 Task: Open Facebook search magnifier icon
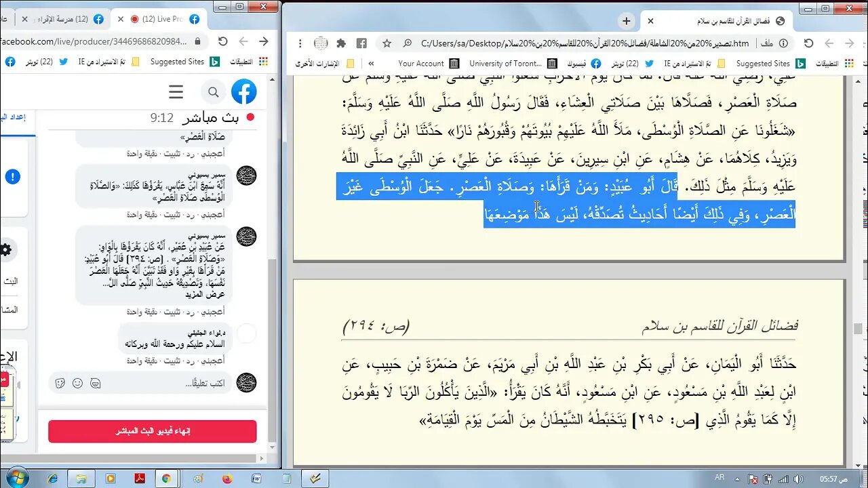tap(213, 92)
